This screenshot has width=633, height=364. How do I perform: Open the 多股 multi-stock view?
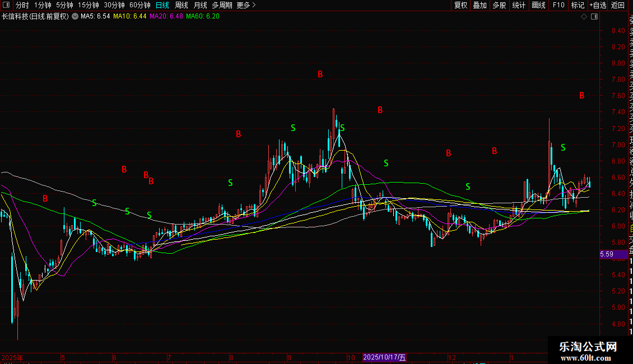499,5
